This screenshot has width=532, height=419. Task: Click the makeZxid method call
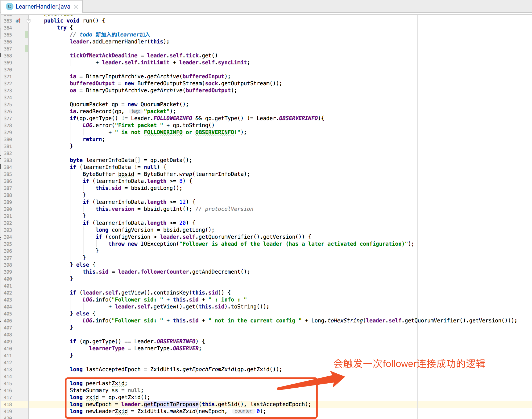pyautogui.click(x=182, y=411)
